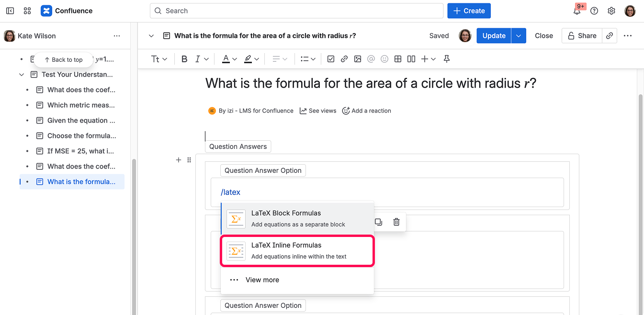Collapse the Test Your Understanding tree item
Screen dimensions: 644x315
(22, 75)
